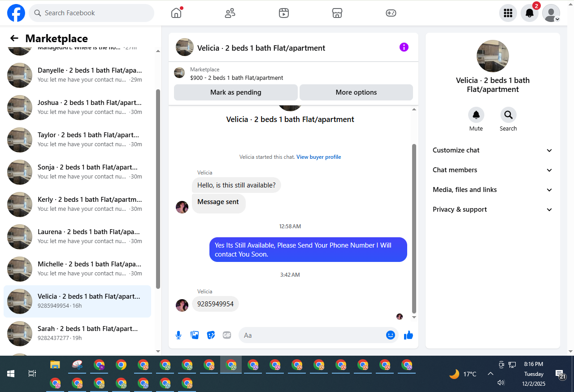This screenshot has height=392, width=574.
Task: Open the Marketplace store icon in top bar
Action: (x=337, y=13)
